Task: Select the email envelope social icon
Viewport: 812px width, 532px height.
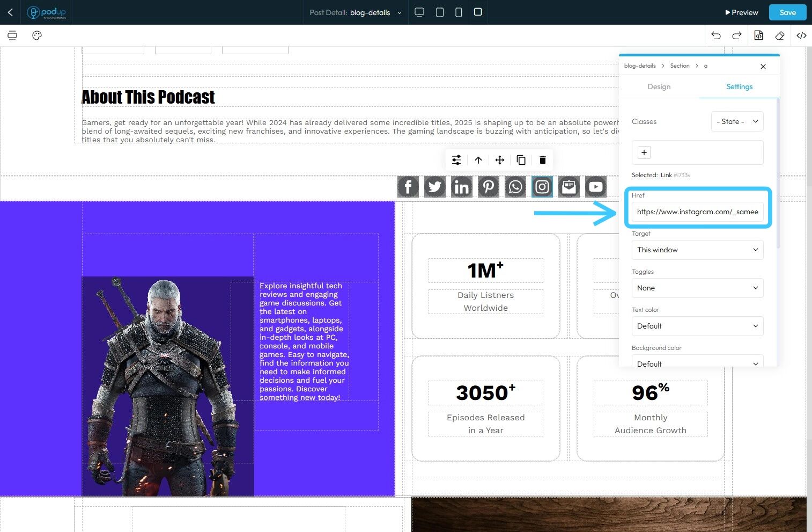Action: click(569, 187)
